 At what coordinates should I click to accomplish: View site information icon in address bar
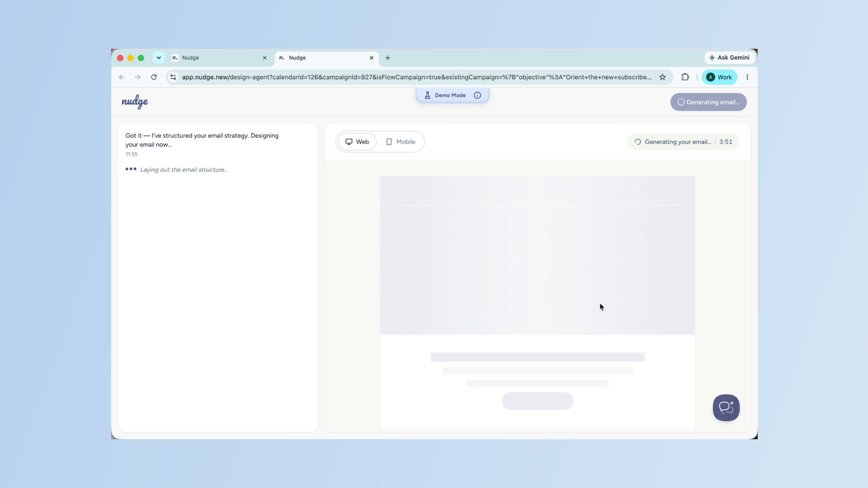(x=173, y=77)
